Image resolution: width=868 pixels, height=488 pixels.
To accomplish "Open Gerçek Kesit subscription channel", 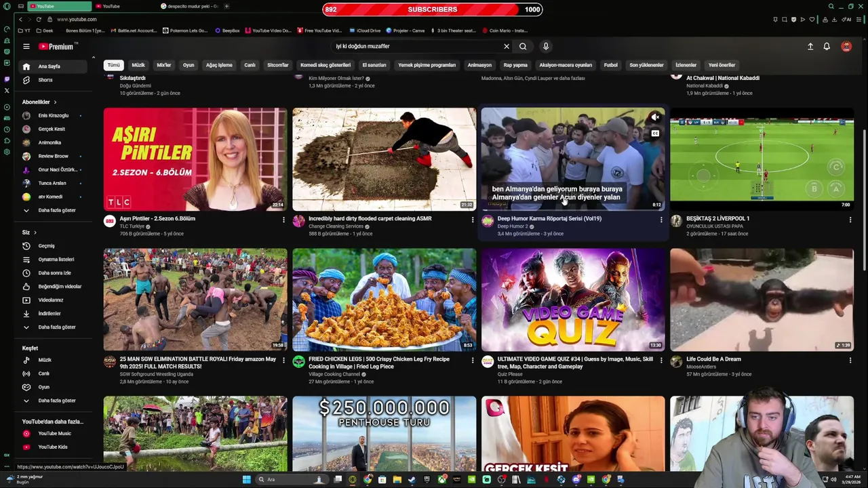I will (x=52, y=129).
